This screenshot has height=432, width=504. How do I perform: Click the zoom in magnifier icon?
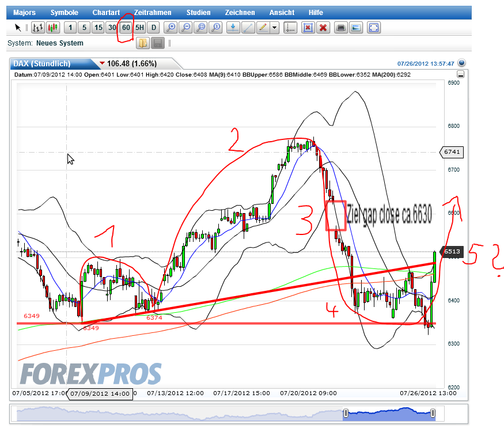170,27
